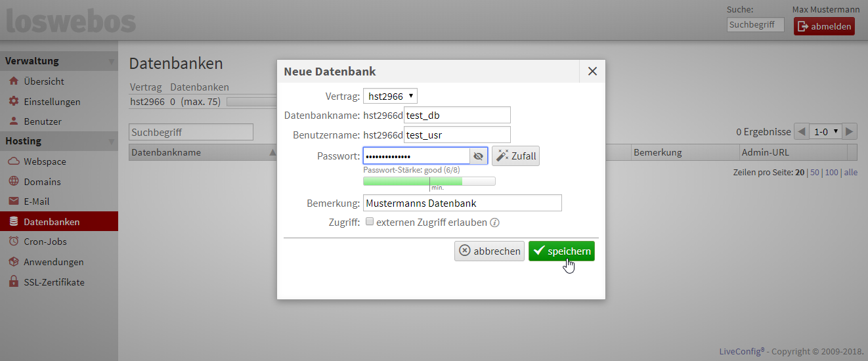Toggle password visibility with the eye icon

478,156
